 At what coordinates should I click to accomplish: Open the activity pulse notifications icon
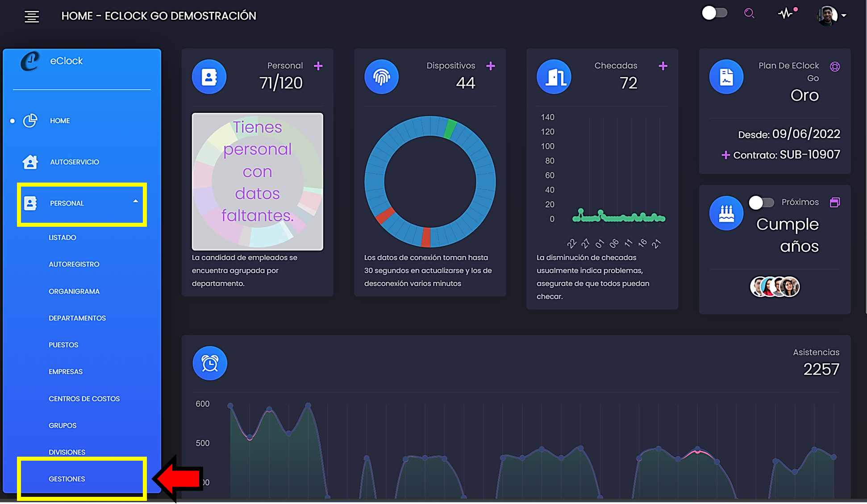pos(787,13)
